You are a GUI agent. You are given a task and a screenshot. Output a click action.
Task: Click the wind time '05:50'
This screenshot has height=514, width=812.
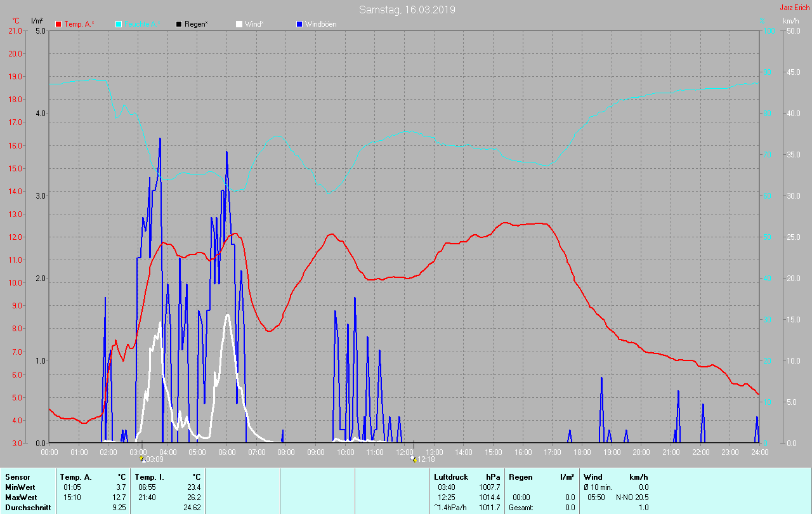(x=597, y=497)
